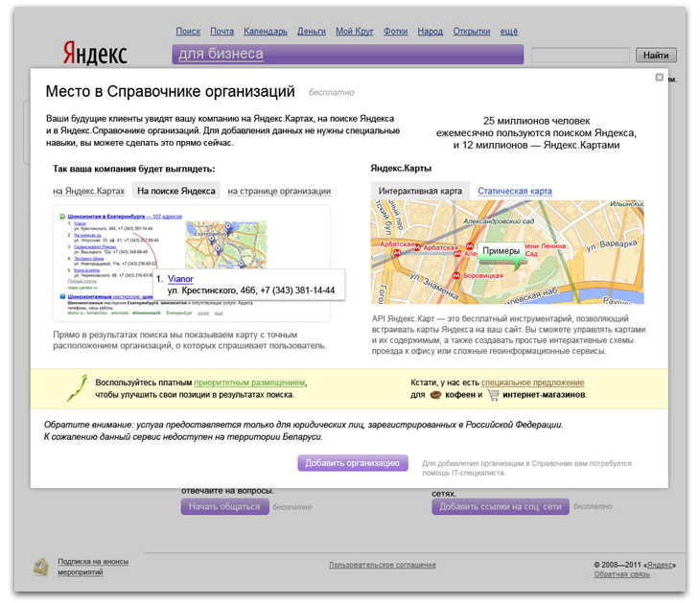The height and width of the screenshot is (603, 700).
Task: Click the Боровицкая metro marker on map
Action: [x=455, y=276]
